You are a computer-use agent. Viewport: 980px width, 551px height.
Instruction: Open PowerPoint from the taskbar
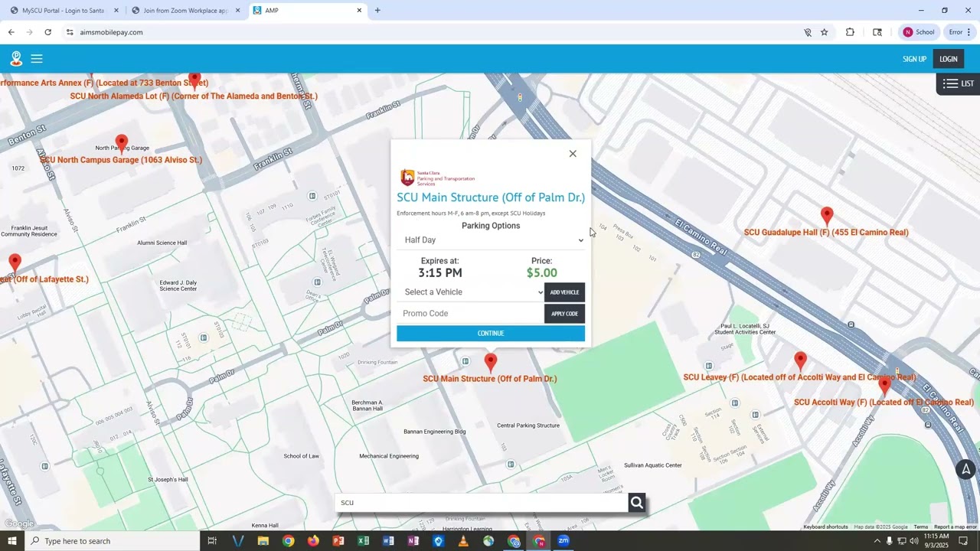pos(338,541)
